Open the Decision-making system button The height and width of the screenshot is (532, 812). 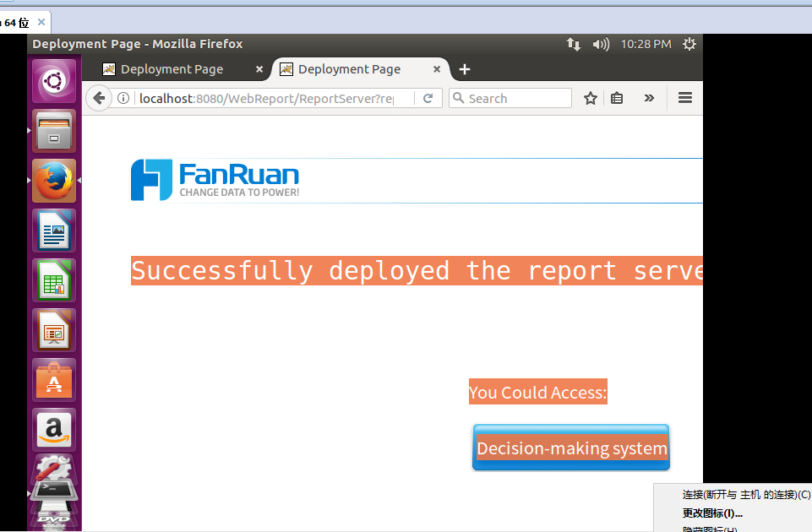pyautogui.click(x=571, y=448)
